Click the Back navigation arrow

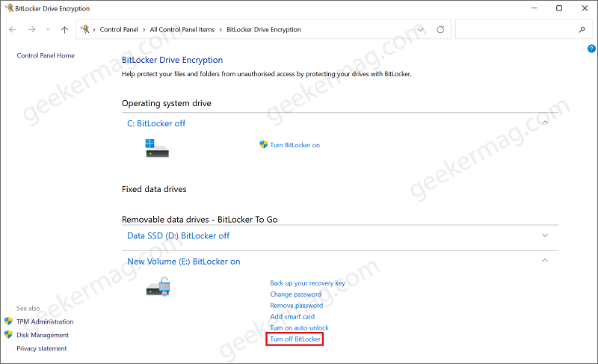13,29
